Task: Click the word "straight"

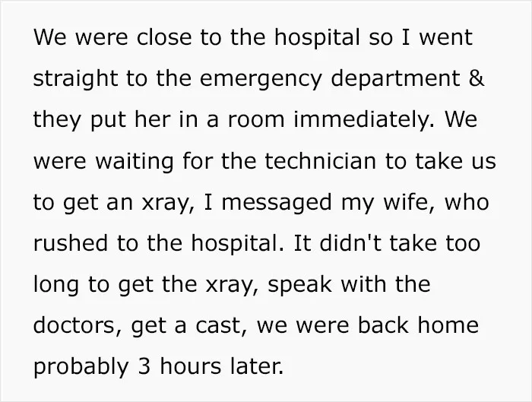Action: click(76, 80)
